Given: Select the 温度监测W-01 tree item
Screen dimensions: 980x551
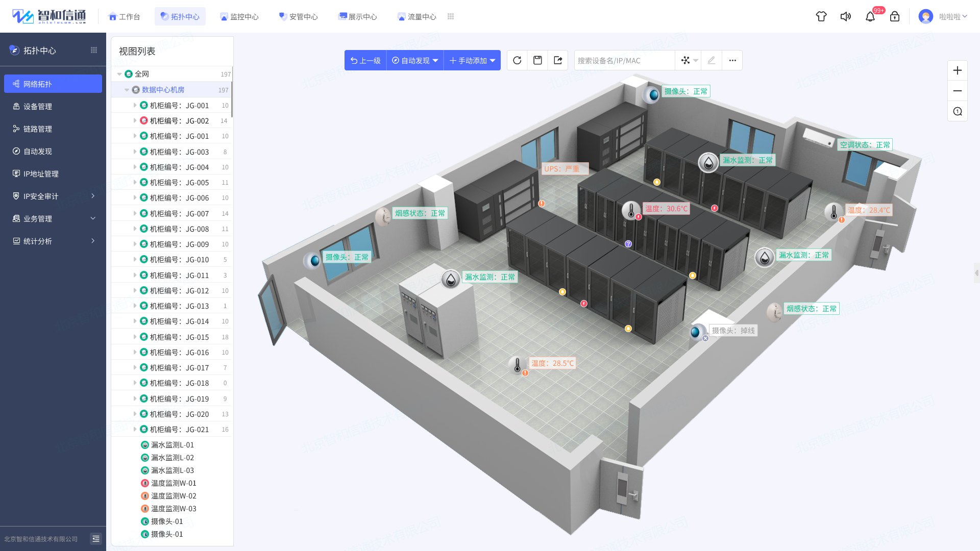Looking at the screenshot, I should click(x=174, y=483).
